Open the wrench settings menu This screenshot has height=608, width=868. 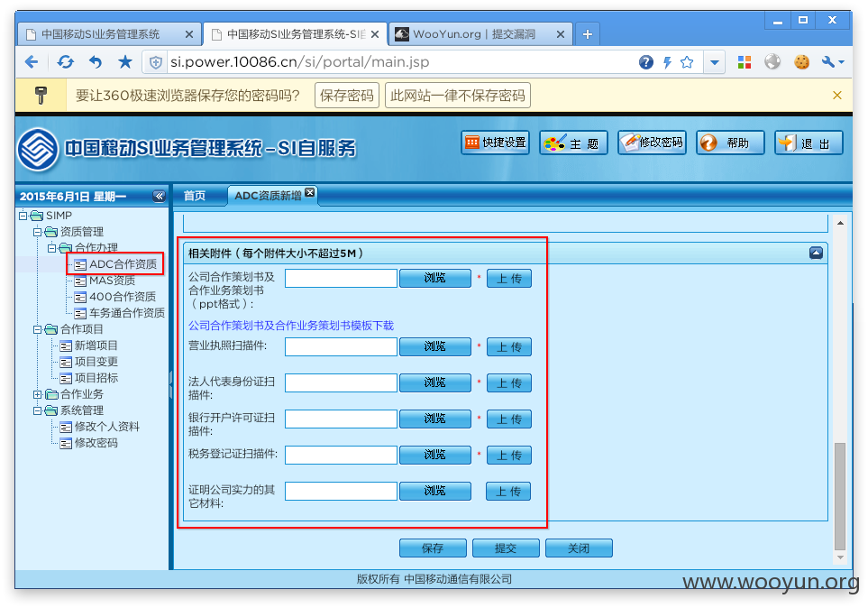point(832,62)
